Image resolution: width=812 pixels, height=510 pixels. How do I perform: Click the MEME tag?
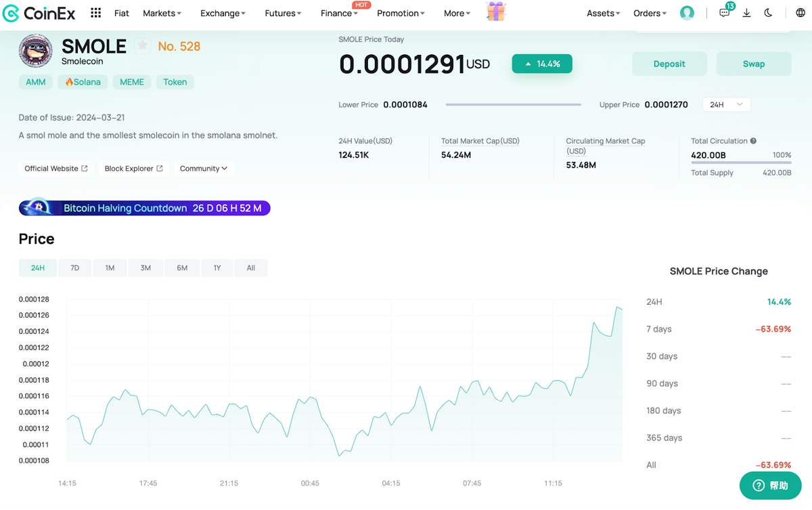click(132, 82)
